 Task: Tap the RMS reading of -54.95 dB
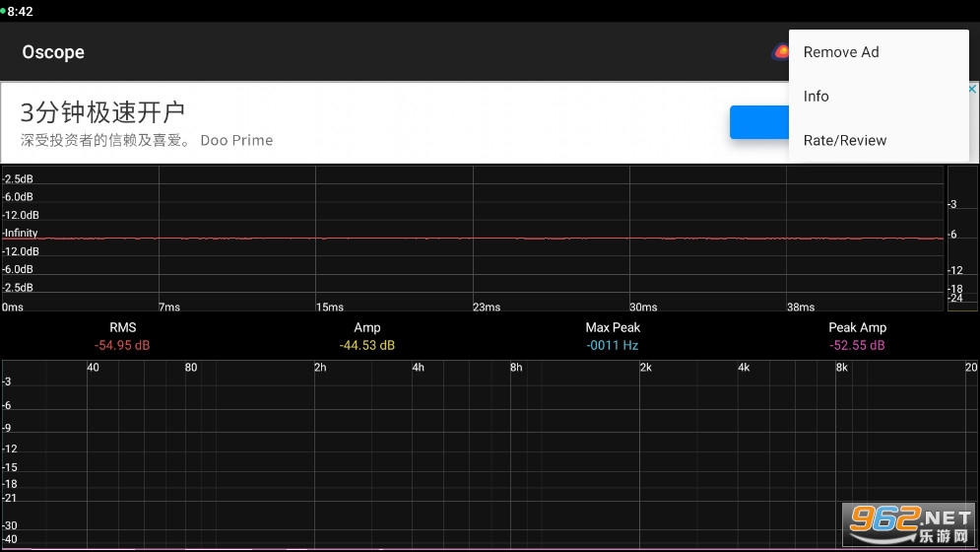point(122,345)
